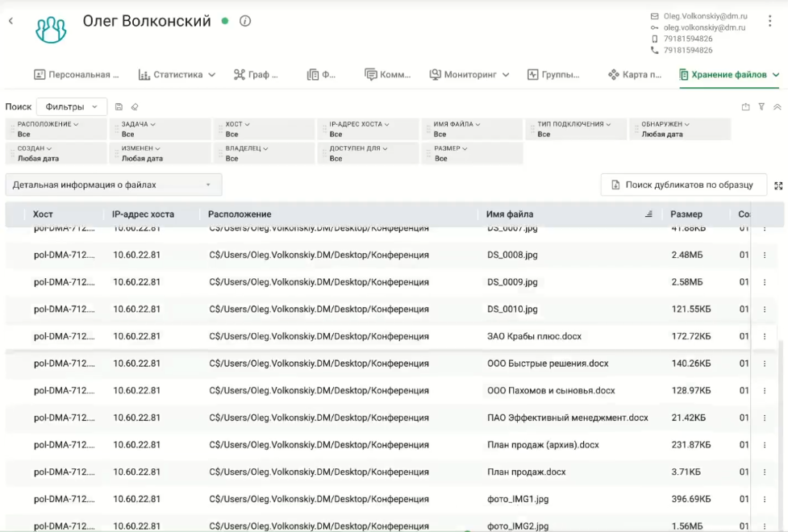The image size is (788, 532).
Task: Click export icon above the filters
Action: pyautogui.click(x=746, y=106)
